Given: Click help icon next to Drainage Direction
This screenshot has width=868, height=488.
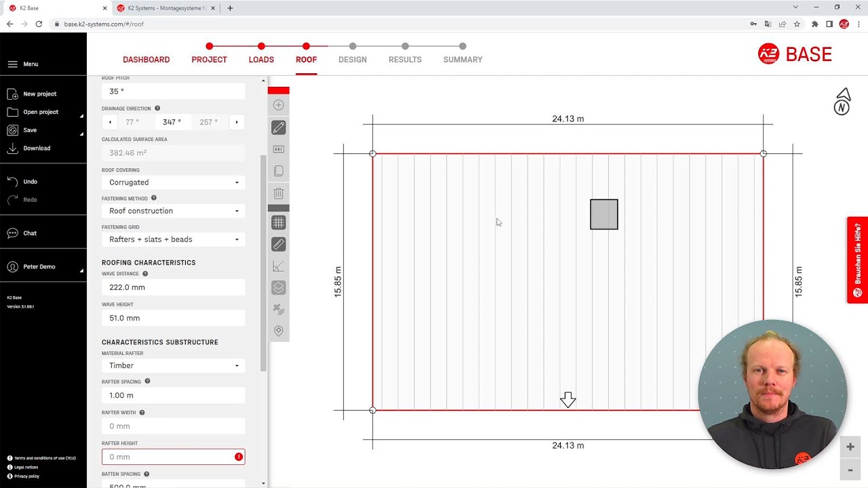Looking at the screenshot, I should click(x=157, y=108).
